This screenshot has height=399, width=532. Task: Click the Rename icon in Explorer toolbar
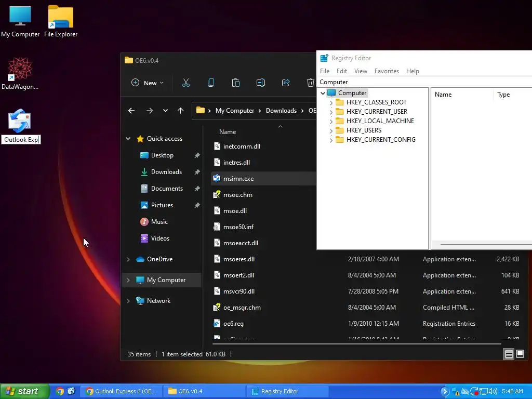(261, 83)
